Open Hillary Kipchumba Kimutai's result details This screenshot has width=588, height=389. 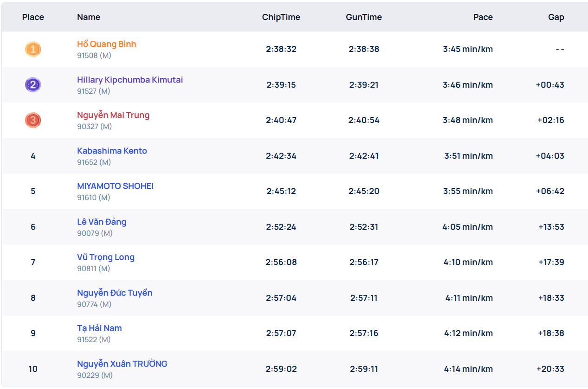pyautogui.click(x=130, y=80)
